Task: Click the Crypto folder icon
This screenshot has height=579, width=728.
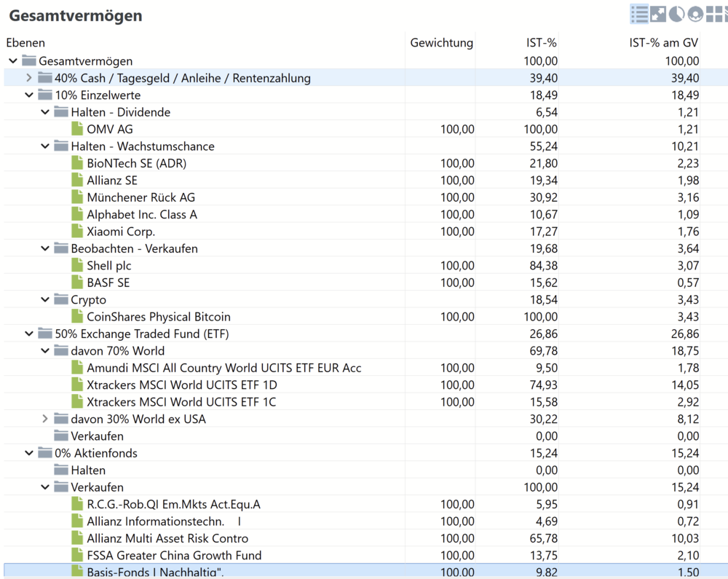Action: [61, 299]
